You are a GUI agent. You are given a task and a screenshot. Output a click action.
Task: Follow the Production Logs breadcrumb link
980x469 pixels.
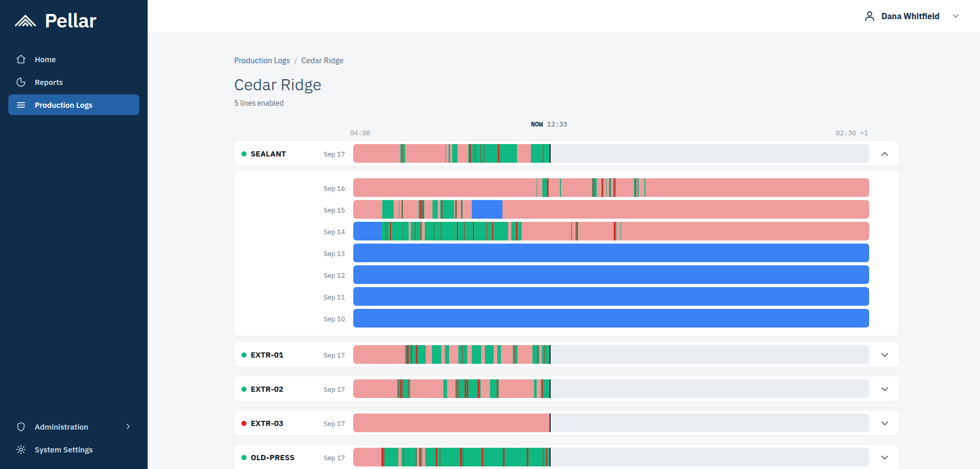coord(262,61)
